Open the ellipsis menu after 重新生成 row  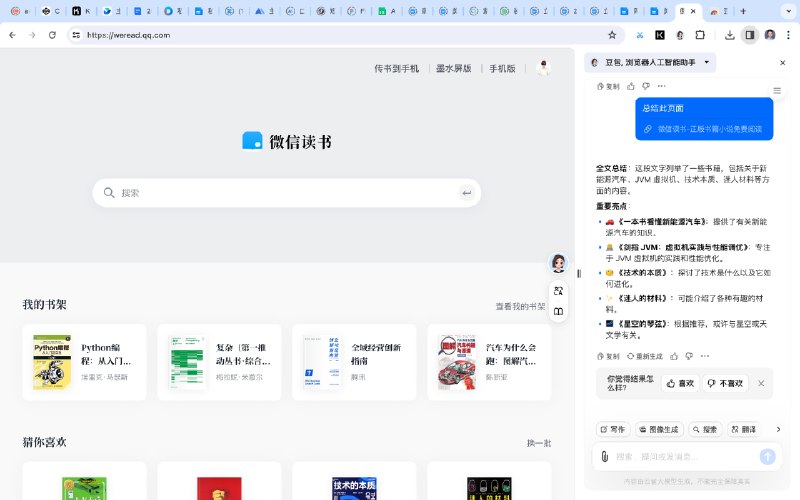[705, 356]
